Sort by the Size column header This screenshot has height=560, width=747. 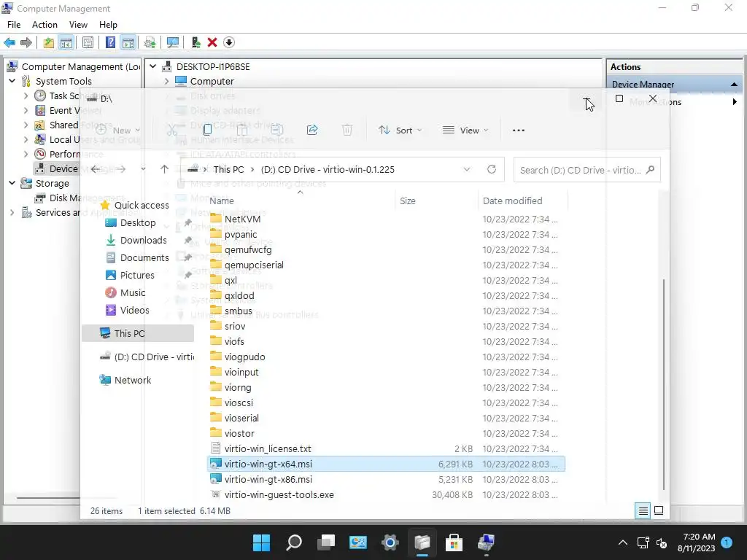pos(407,201)
